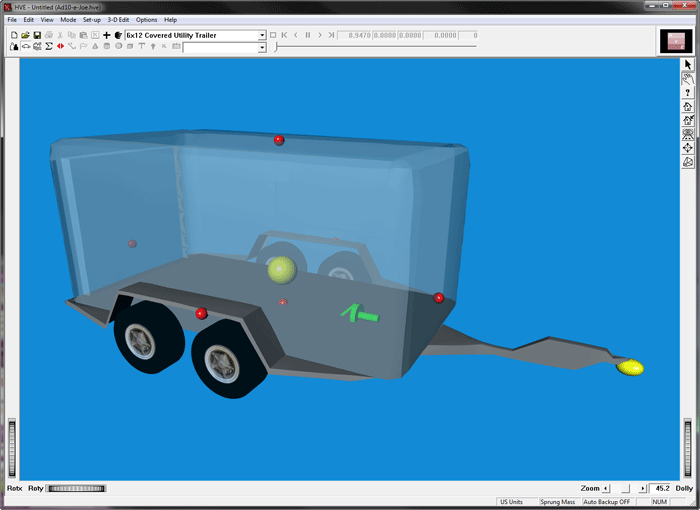Click the question mark help tool
Screen dimensions: 700x510
(688, 92)
